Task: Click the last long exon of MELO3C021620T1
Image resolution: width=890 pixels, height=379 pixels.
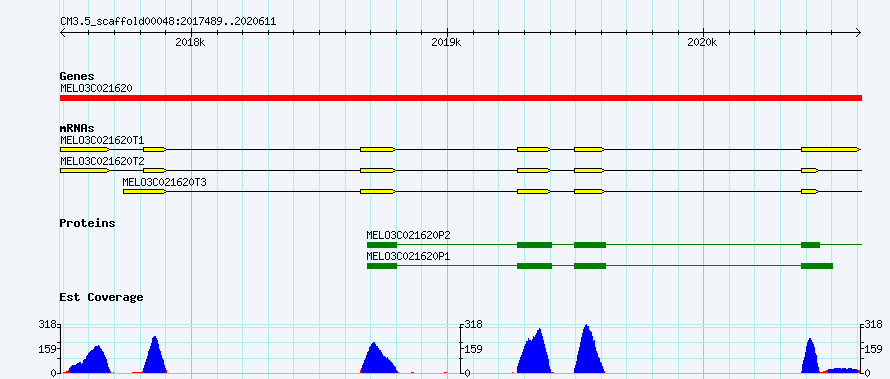Action: (x=831, y=149)
